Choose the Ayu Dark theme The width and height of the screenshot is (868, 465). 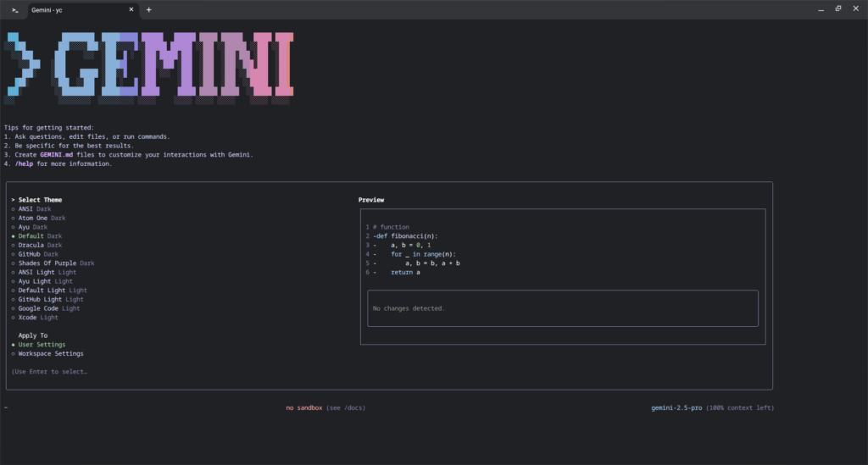coord(30,227)
